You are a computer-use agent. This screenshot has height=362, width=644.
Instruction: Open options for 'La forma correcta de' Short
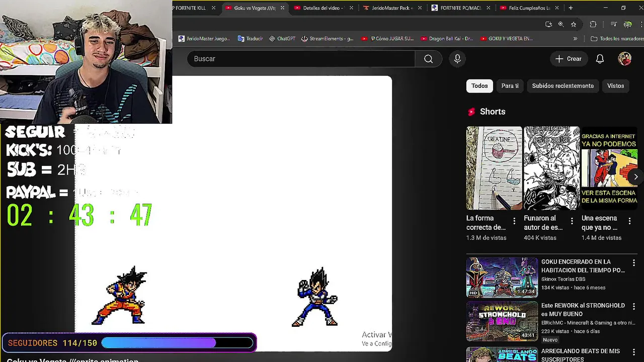pyautogui.click(x=514, y=221)
